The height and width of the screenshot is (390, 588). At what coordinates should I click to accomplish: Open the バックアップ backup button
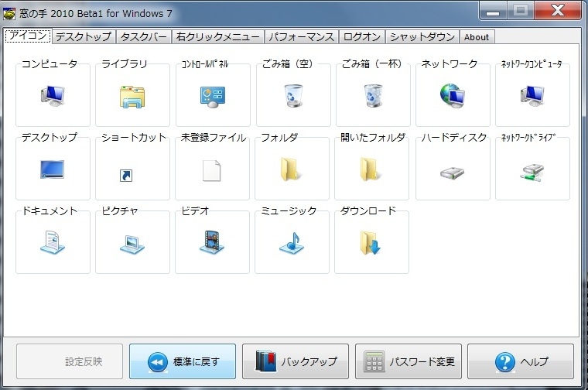(296, 361)
